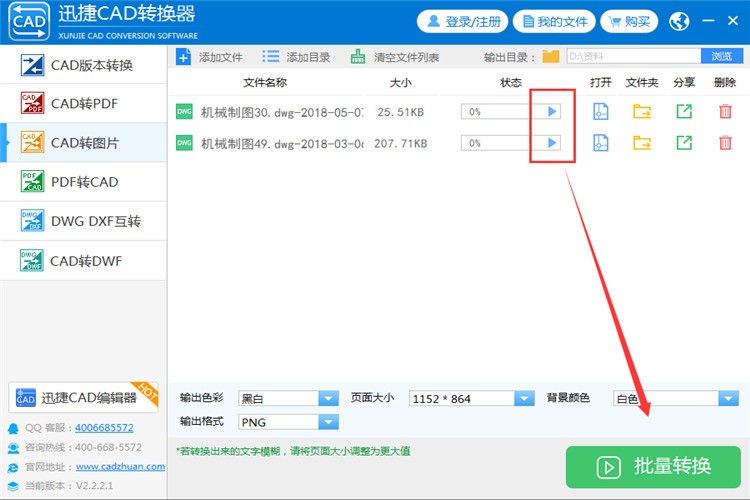
Task: Click the output directory path field
Action: [634, 56]
